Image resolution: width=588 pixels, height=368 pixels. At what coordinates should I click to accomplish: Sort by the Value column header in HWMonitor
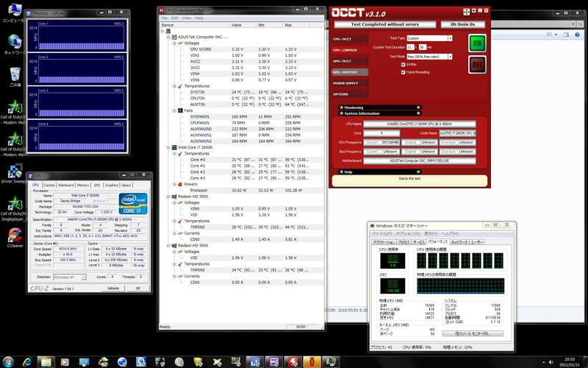(243, 25)
